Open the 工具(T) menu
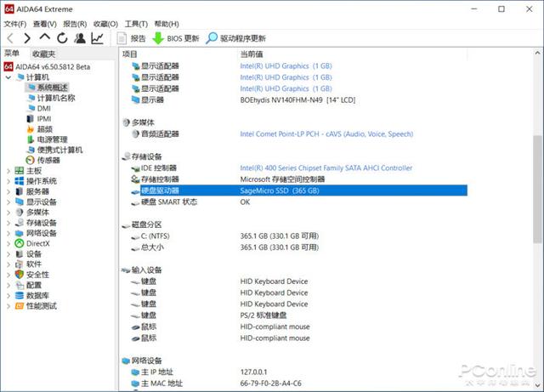The image size is (544, 392). (136, 24)
